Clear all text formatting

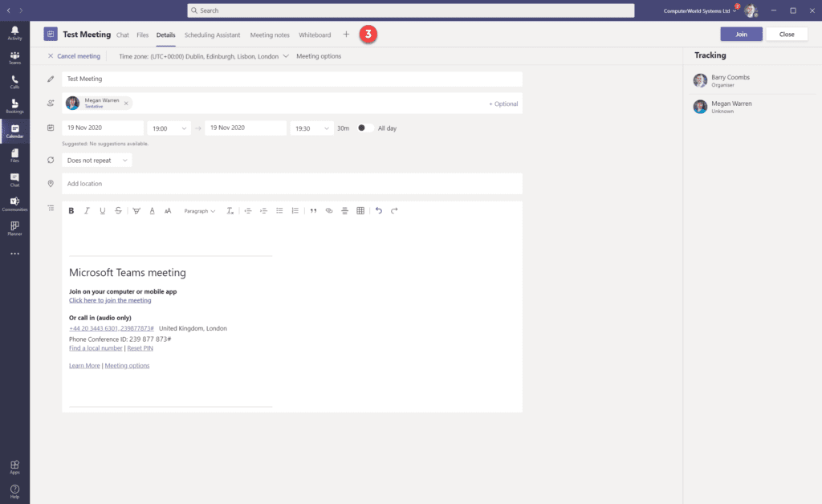tap(230, 210)
